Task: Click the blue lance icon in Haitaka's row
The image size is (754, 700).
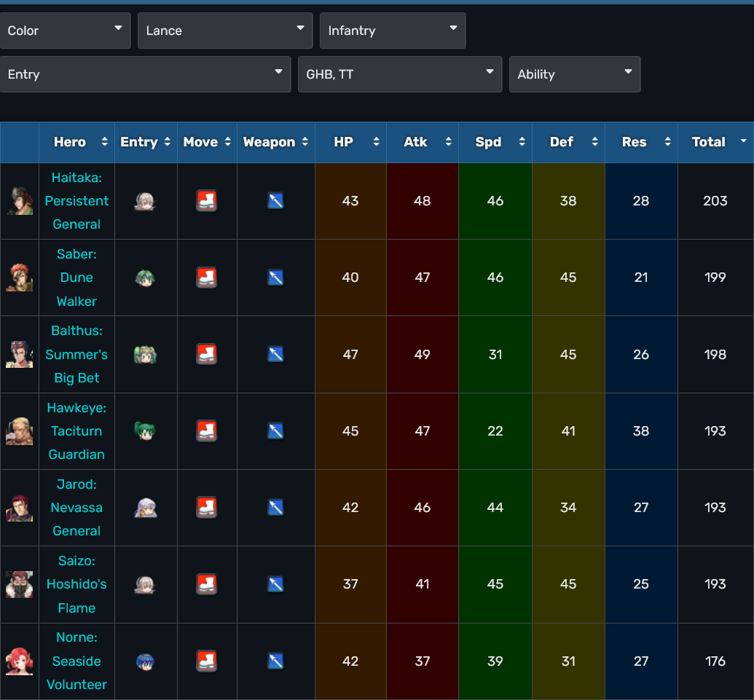Action: (275, 201)
